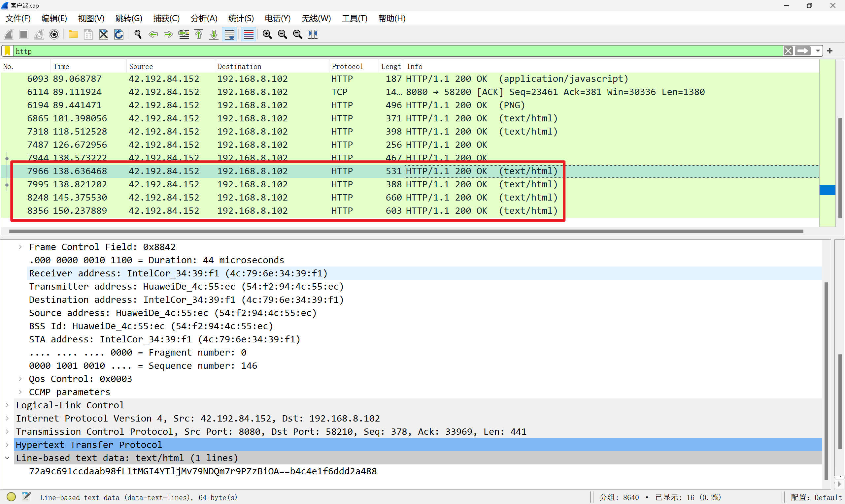Click packet details vertical scrollbar
Viewport: 845px width, 504px height.
827,381
